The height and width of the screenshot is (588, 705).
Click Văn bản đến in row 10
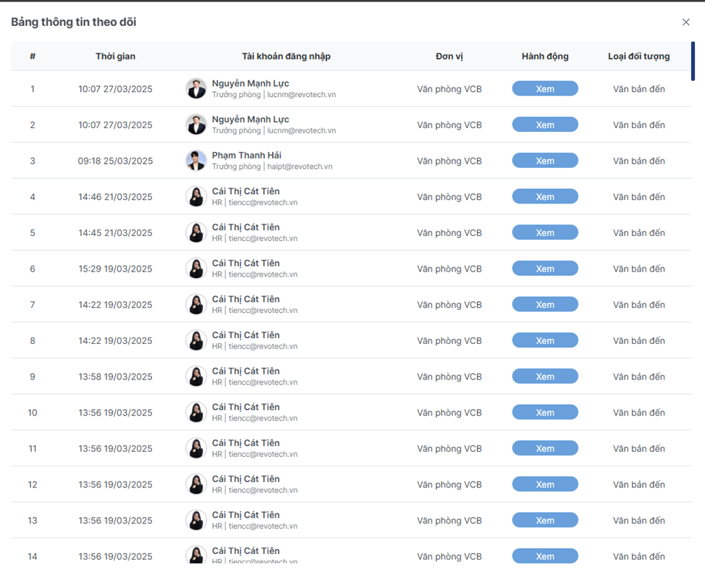point(639,413)
